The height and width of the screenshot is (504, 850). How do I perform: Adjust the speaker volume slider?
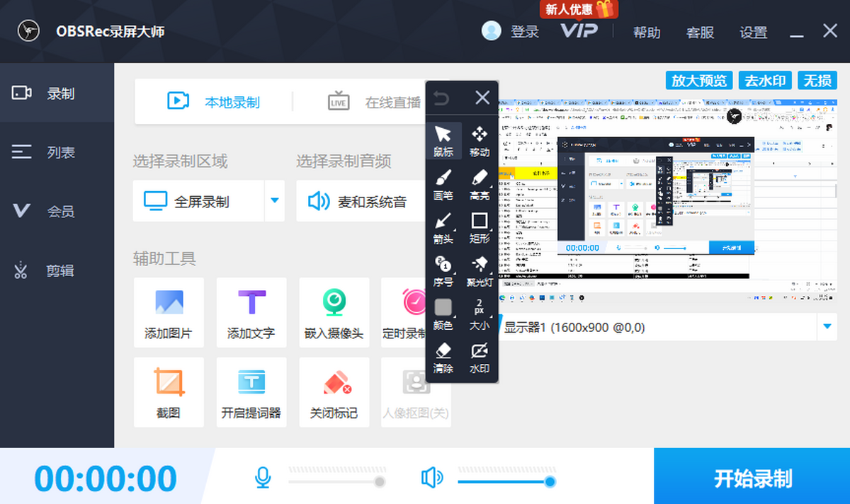pos(506,482)
